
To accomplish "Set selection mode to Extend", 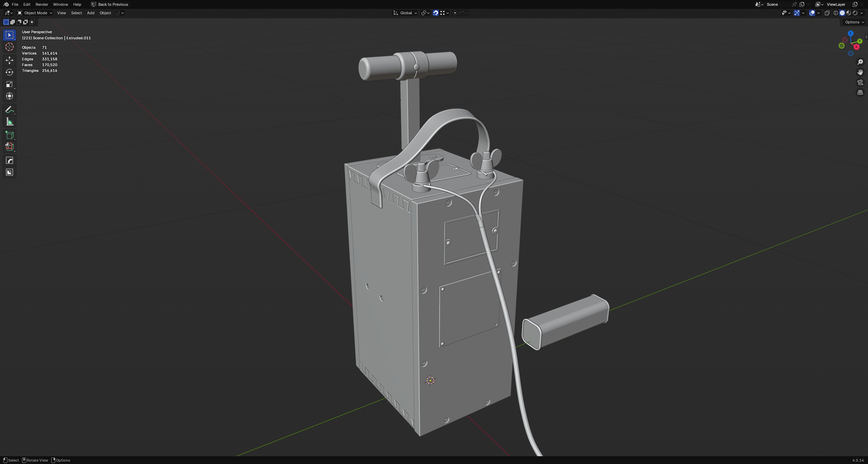I will 13,22.
